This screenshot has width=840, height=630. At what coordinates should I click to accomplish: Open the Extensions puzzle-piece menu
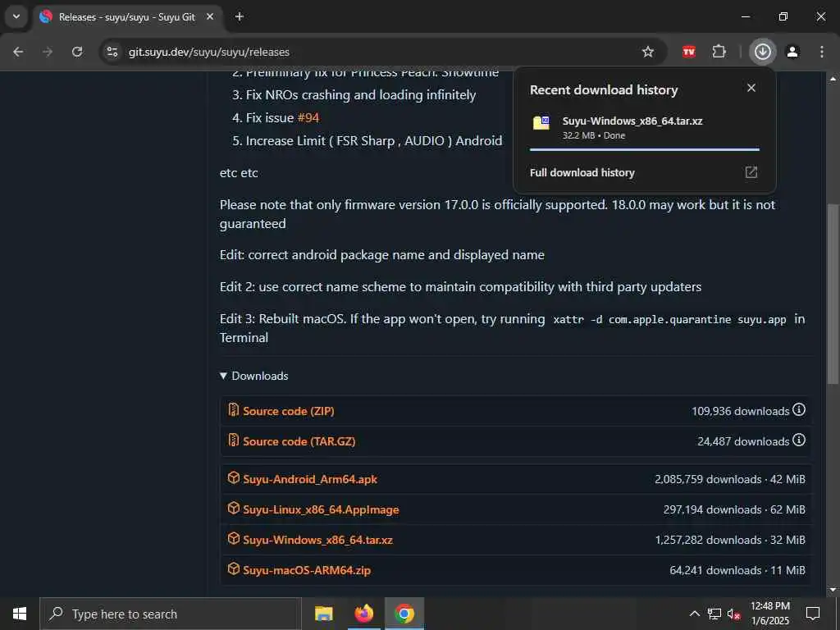pyautogui.click(x=719, y=52)
